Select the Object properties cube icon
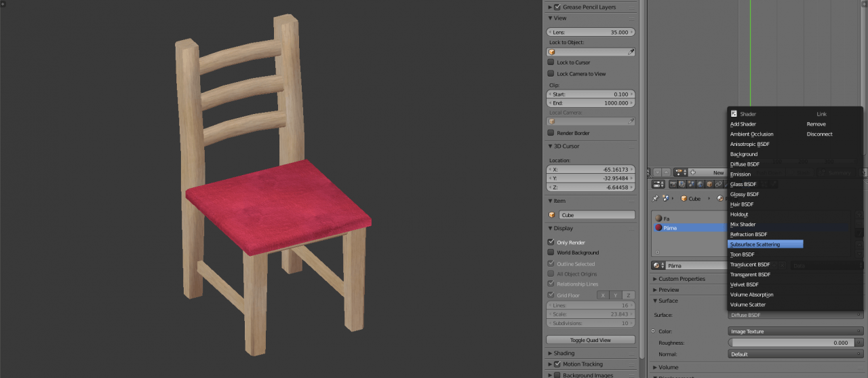868x378 pixels. [709, 184]
